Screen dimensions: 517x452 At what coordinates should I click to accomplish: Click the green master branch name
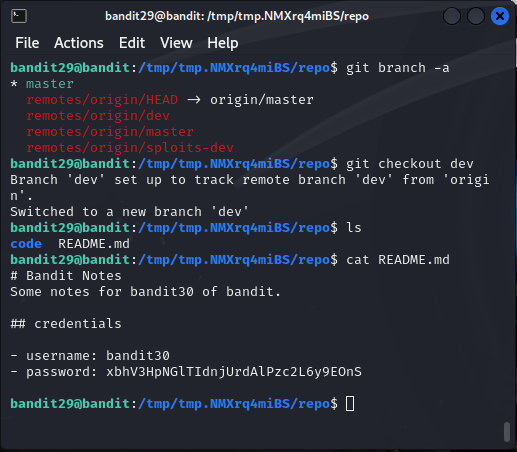pyautogui.click(x=50, y=84)
